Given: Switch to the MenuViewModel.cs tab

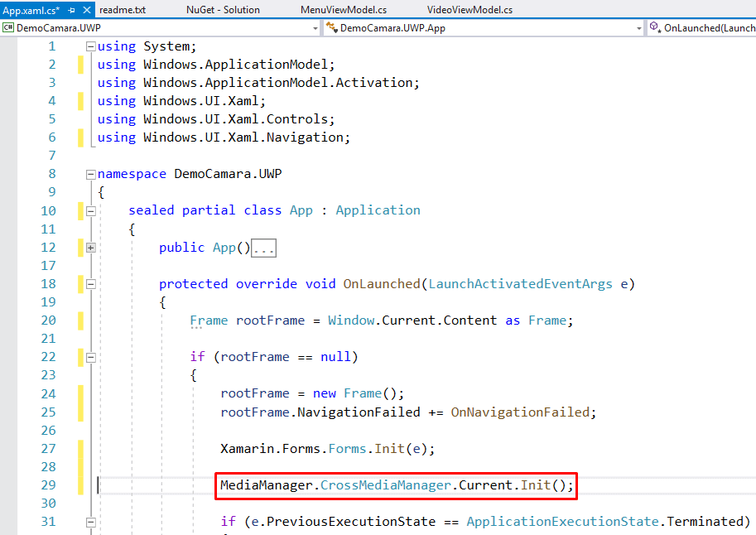Looking at the screenshot, I should point(344,10).
